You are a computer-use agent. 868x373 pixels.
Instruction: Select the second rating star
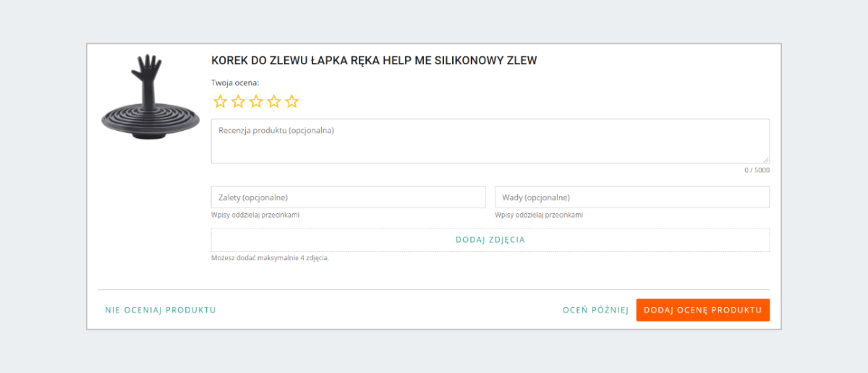pos(238,101)
